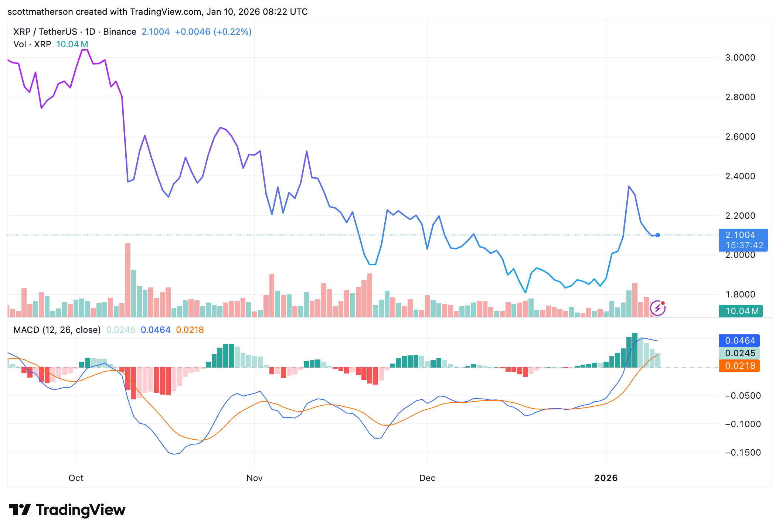Click the 3.0000 price axis label
The width and height of the screenshot is (779, 532).
[740, 58]
